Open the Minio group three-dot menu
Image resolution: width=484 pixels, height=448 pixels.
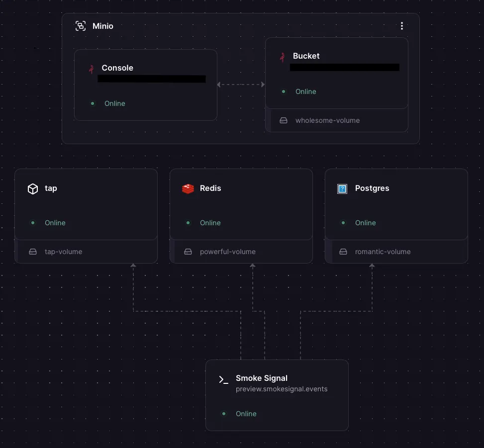402,26
